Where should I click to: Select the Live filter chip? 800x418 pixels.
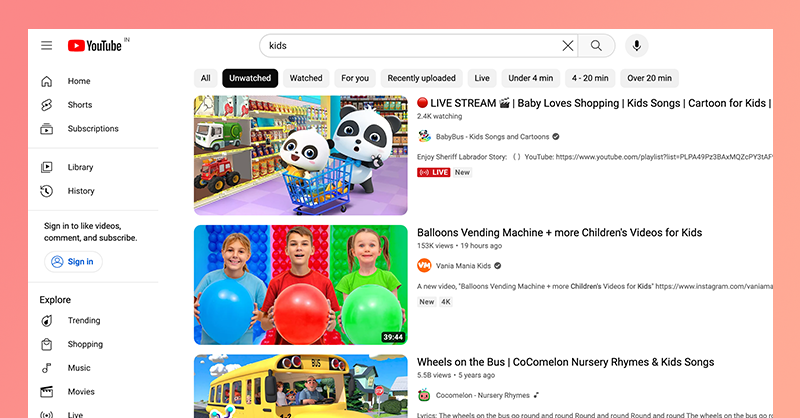[x=482, y=78]
